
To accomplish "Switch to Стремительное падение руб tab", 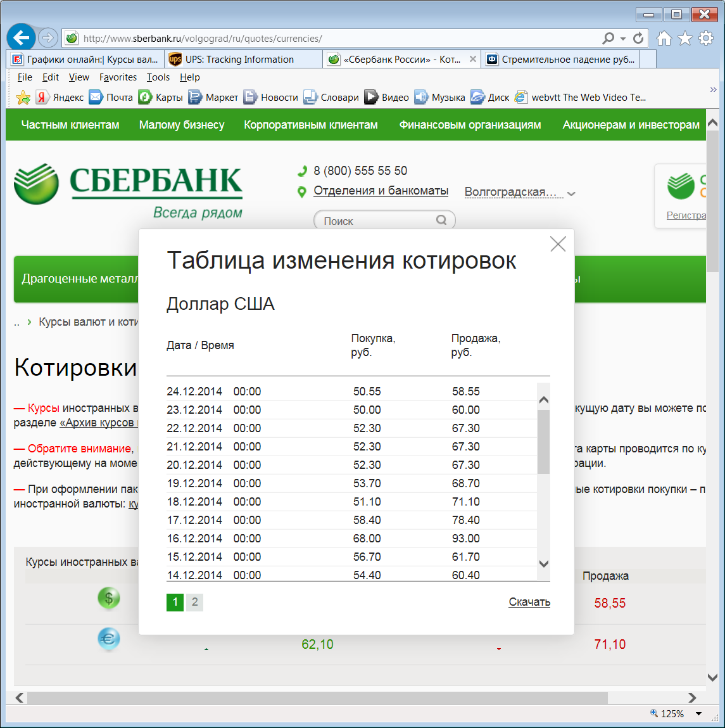I will [560, 60].
